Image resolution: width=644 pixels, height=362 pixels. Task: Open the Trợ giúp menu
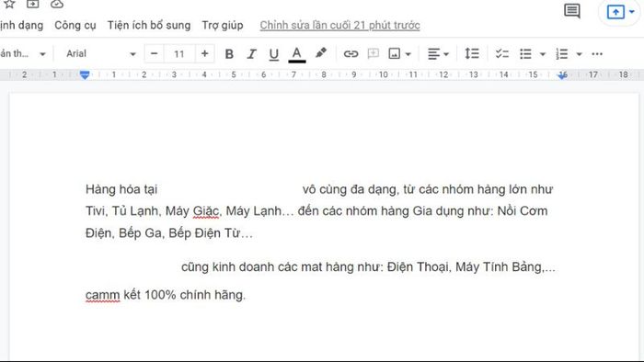pyautogui.click(x=223, y=26)
